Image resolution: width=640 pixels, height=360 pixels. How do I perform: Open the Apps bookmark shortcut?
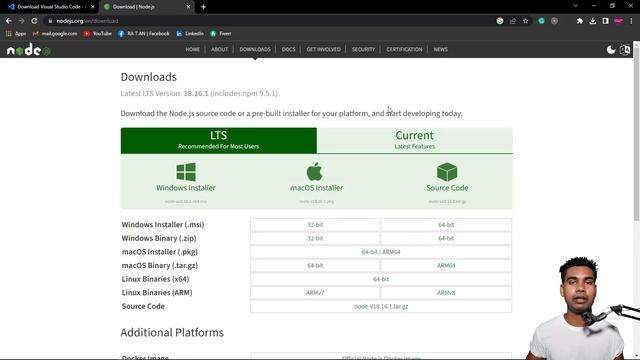tap(16, 33)
